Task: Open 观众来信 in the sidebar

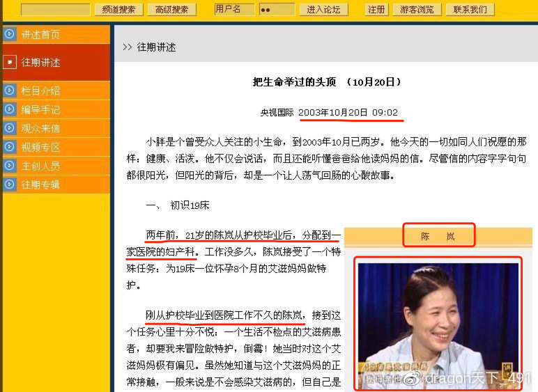Action: 56,128
